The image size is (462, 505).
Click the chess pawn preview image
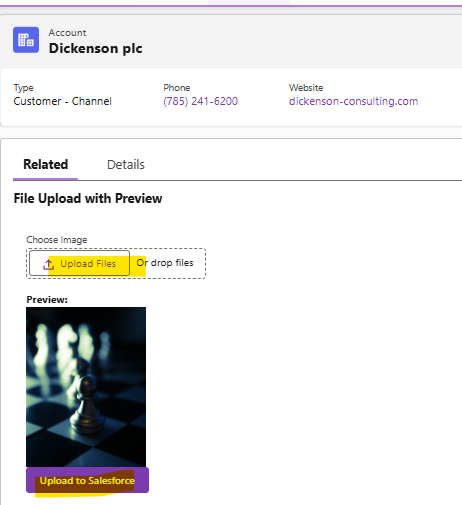coord(86,387)
